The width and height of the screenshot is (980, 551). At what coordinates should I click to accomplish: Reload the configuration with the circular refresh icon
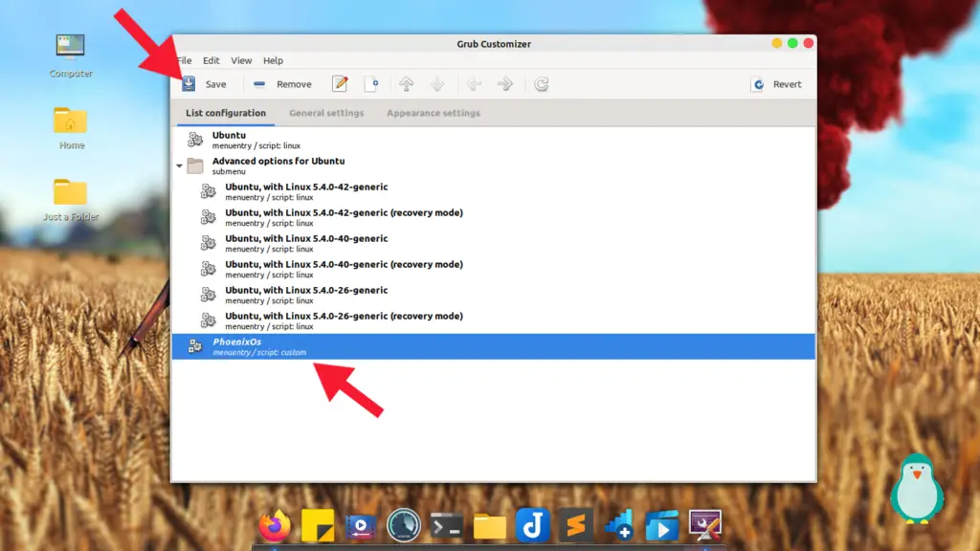[x=542, y=84]
